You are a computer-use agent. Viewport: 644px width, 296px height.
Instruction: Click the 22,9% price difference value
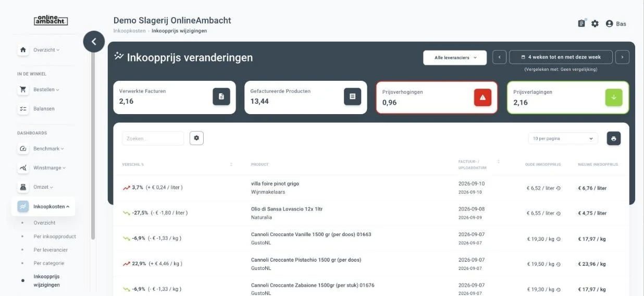139,264
